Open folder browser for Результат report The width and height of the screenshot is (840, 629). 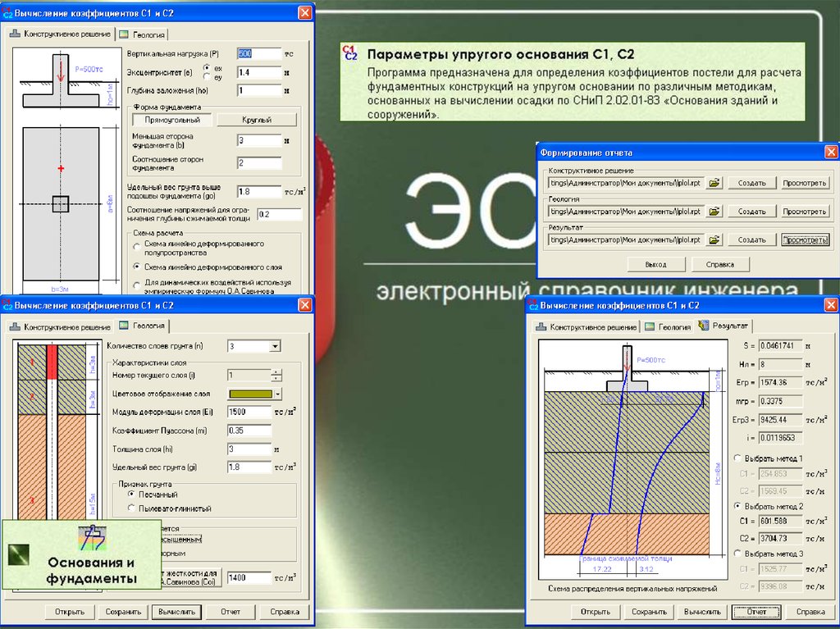point(714,239)
